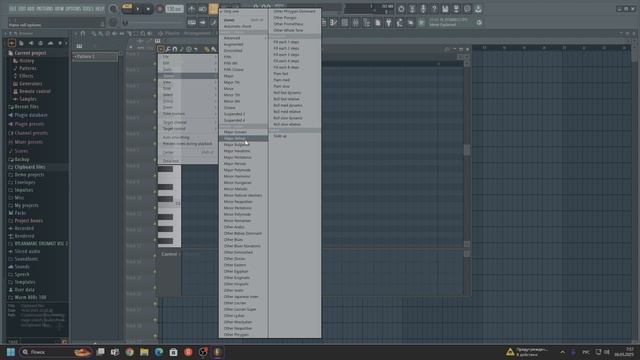This screenshot has width=640, height=360.
Task: Open the Zoom submenu in piano roll menu
Action: click(x=188, y=107)
